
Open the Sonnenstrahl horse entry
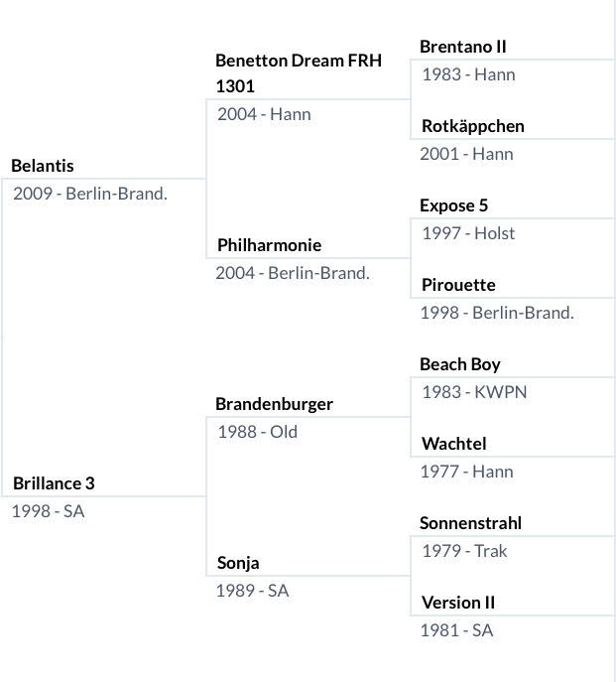[x=470, y=523]
